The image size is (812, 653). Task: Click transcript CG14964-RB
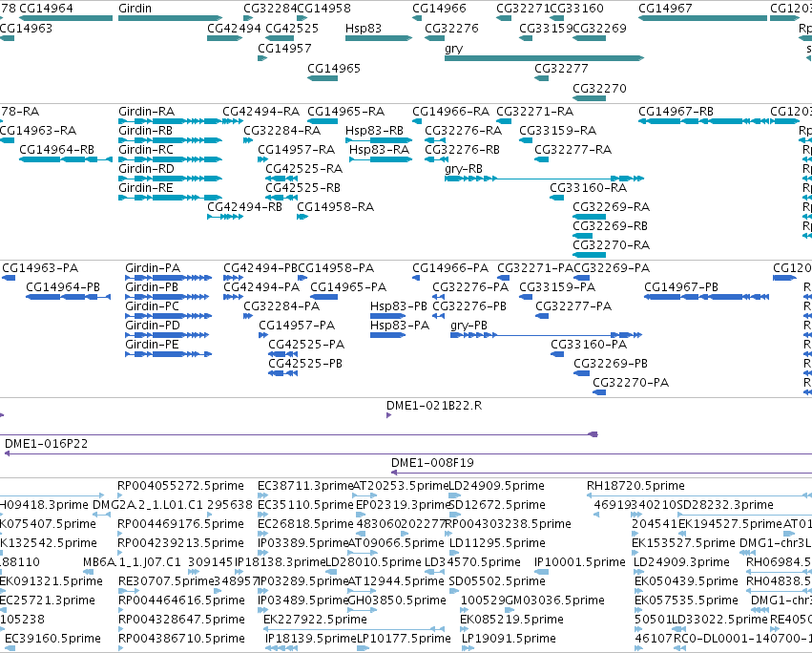click(57, 150)
